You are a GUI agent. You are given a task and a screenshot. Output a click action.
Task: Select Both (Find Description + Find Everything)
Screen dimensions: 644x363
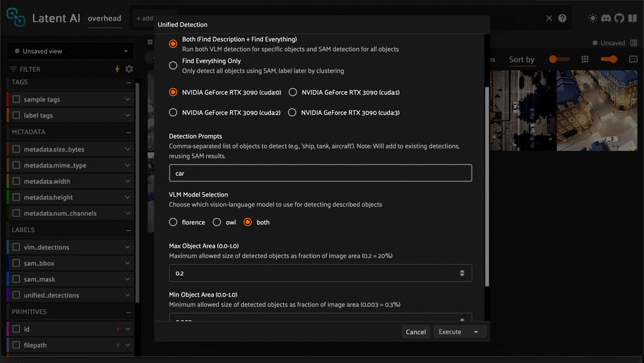[173, 44]
